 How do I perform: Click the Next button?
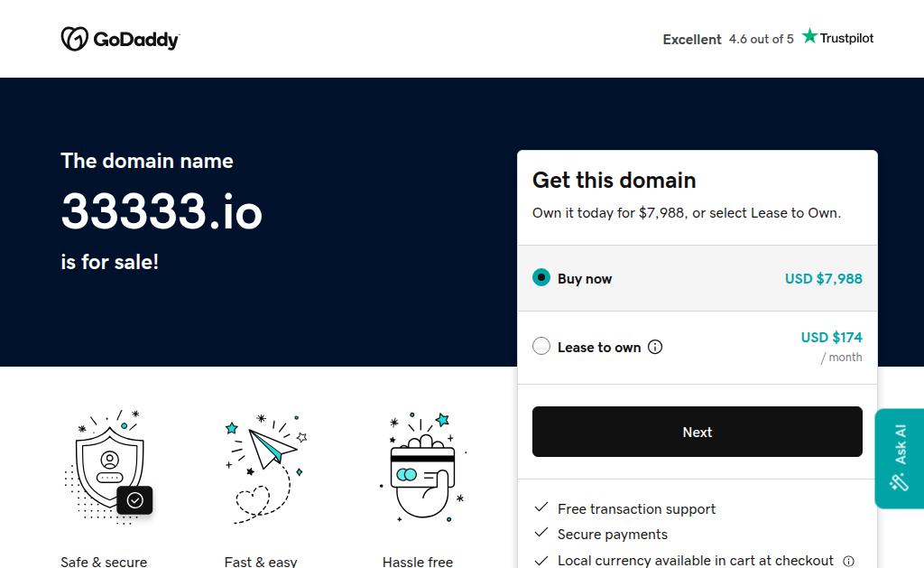coord(698,432)
